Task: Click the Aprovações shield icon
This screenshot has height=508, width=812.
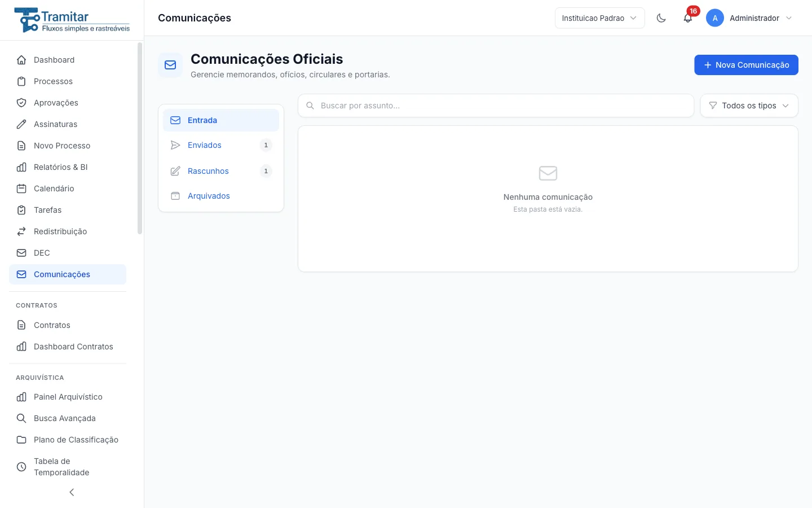Action: tap(21, 103)
